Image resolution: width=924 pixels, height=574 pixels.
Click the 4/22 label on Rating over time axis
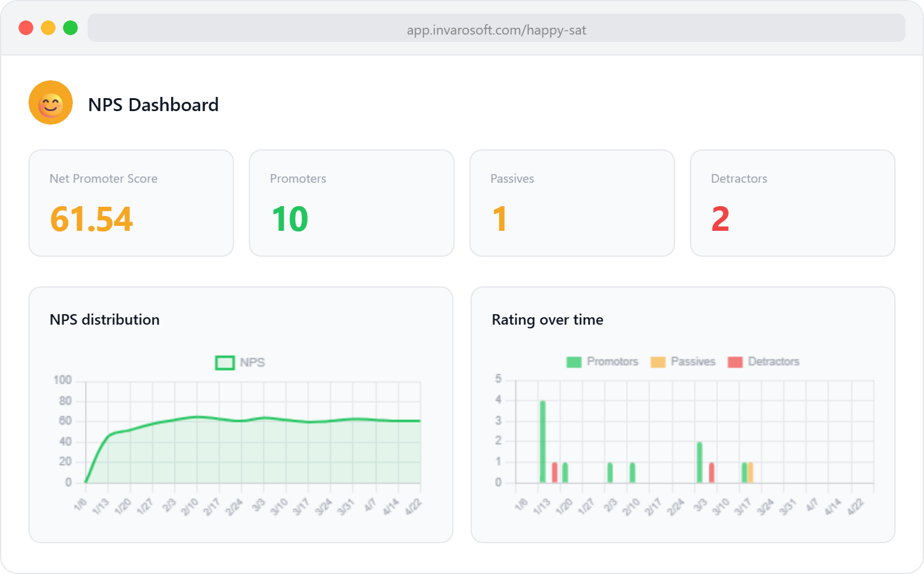[x=855, y=507]
